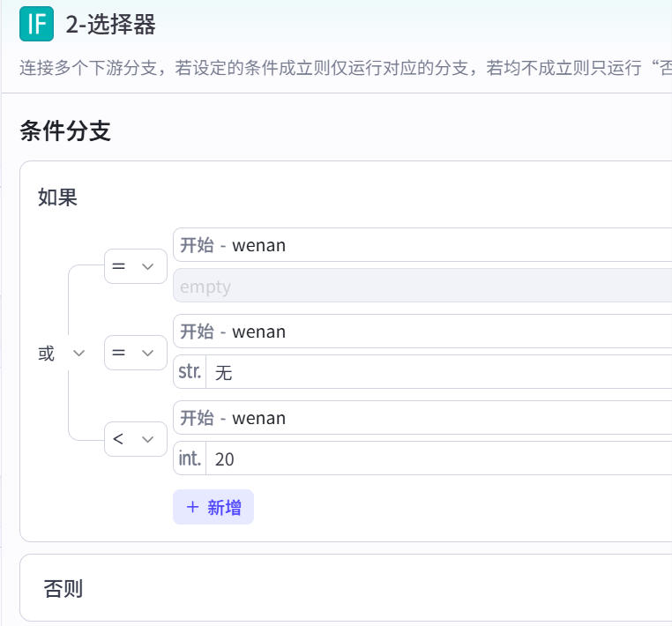
Task: Click the 如果 branch label
Action: [57, 197]
